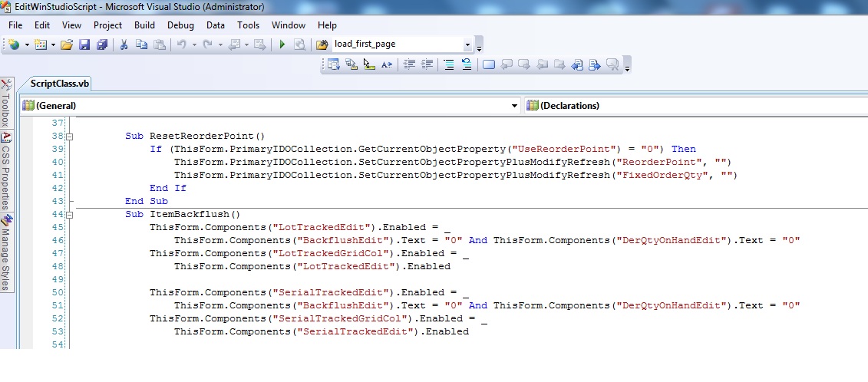Viewport: 868px width, 382px height.
Task: Uncomment the selected lines icon
Action: coord(467,64)
